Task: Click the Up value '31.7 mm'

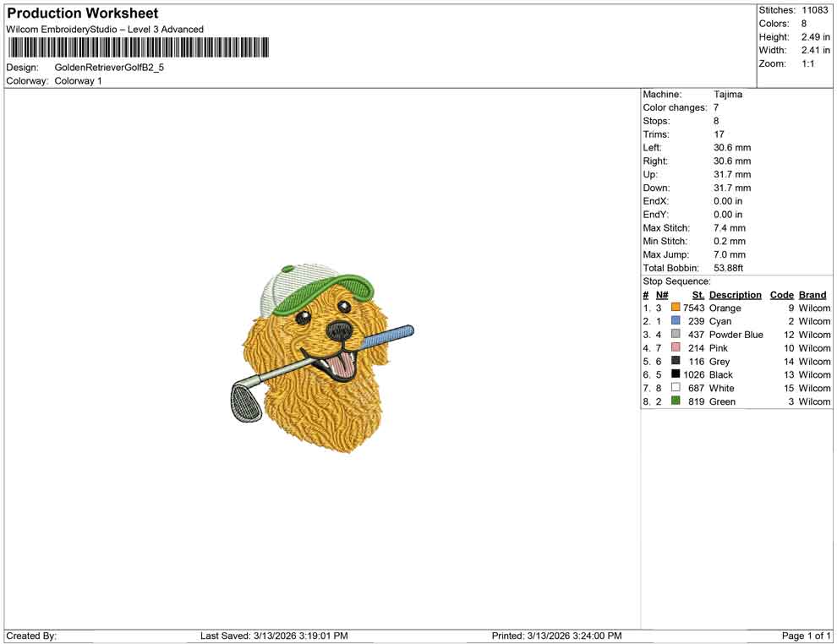Action: (x=732, y=174)
